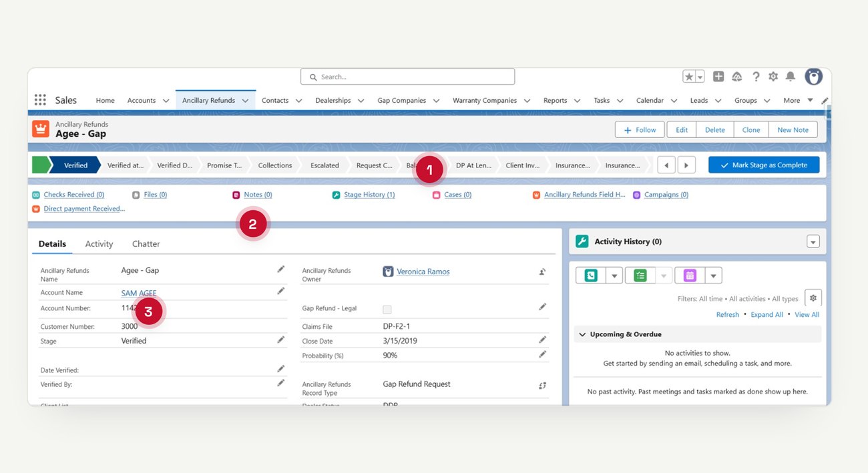
Task: Select the Collections stage in path
Action: pos(274,165)
